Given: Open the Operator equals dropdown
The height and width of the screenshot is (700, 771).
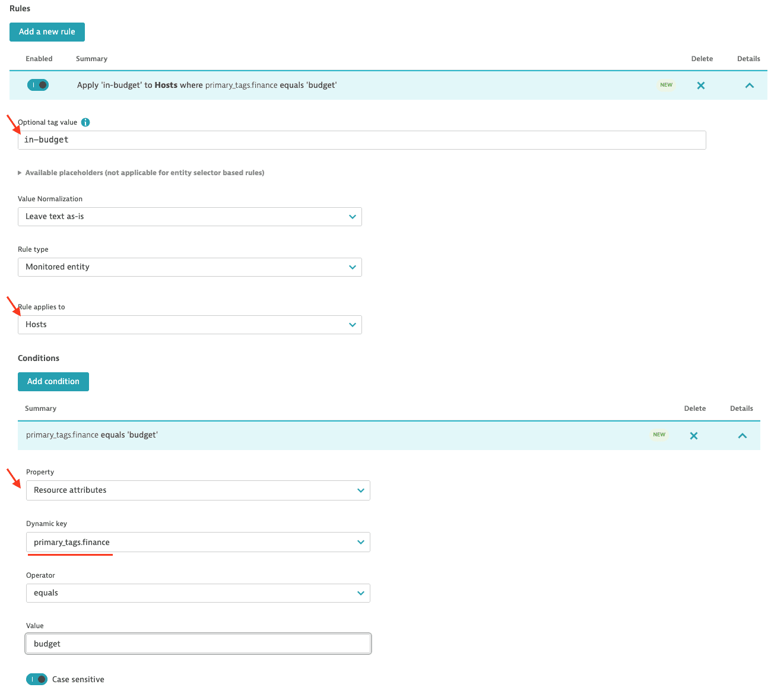Looking at the screenshot, I should (x=198, y=593).
